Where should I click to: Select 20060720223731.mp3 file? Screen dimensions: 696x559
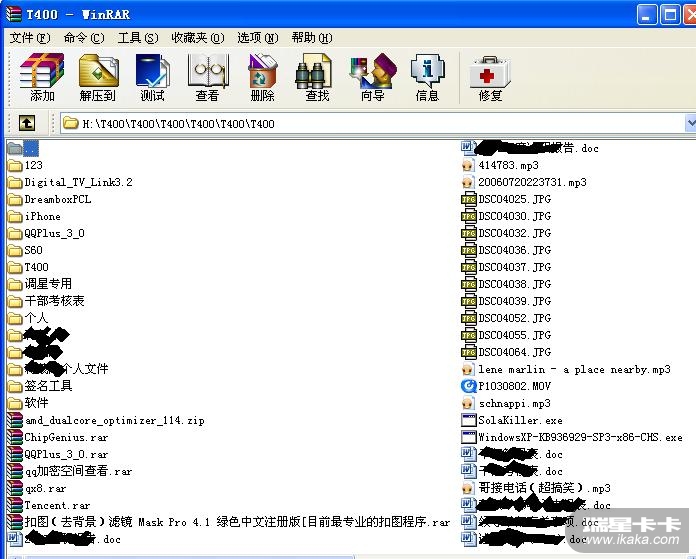(x=524, y=182)
